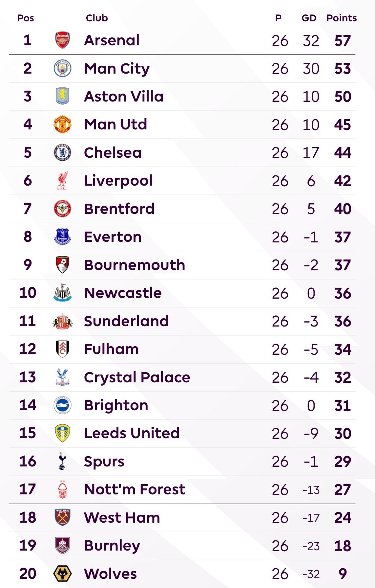375x588 pixels.
Task: Click the Wolves wolf-head logo
Action: (x=62, y=574)
